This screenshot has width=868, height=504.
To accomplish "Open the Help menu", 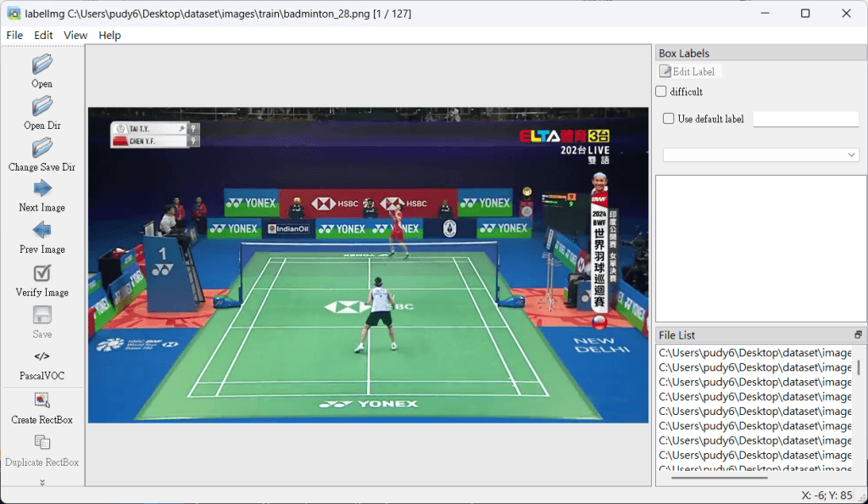I will click(109, 35).
